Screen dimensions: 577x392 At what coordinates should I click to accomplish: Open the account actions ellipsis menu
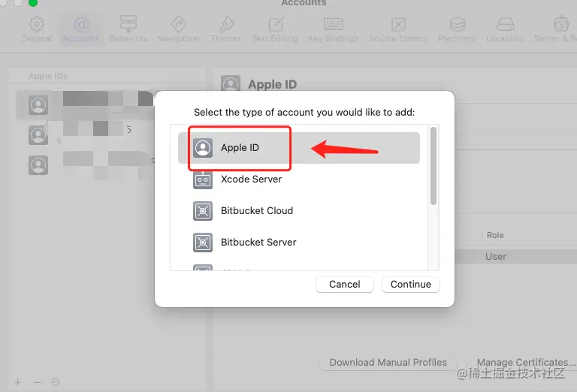(x=56, y=382)
